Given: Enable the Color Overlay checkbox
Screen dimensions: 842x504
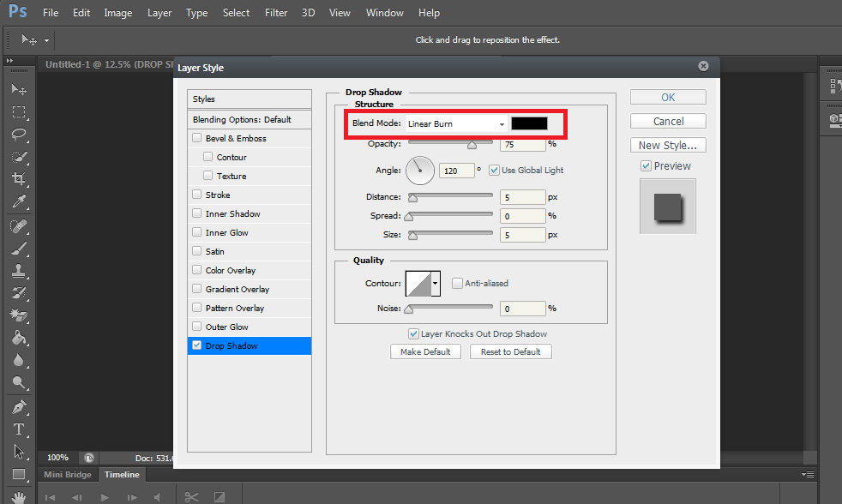Looking at the screenshot, I should click(x=197, y=270).
